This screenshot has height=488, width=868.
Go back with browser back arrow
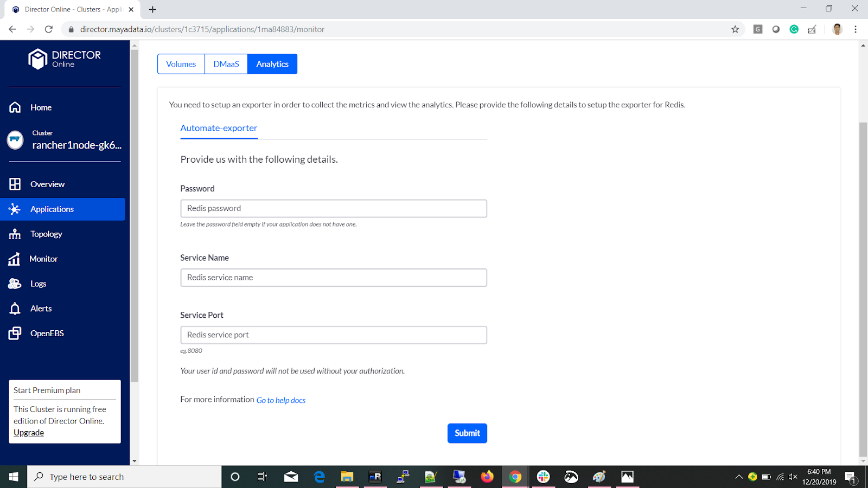[12, 29]
